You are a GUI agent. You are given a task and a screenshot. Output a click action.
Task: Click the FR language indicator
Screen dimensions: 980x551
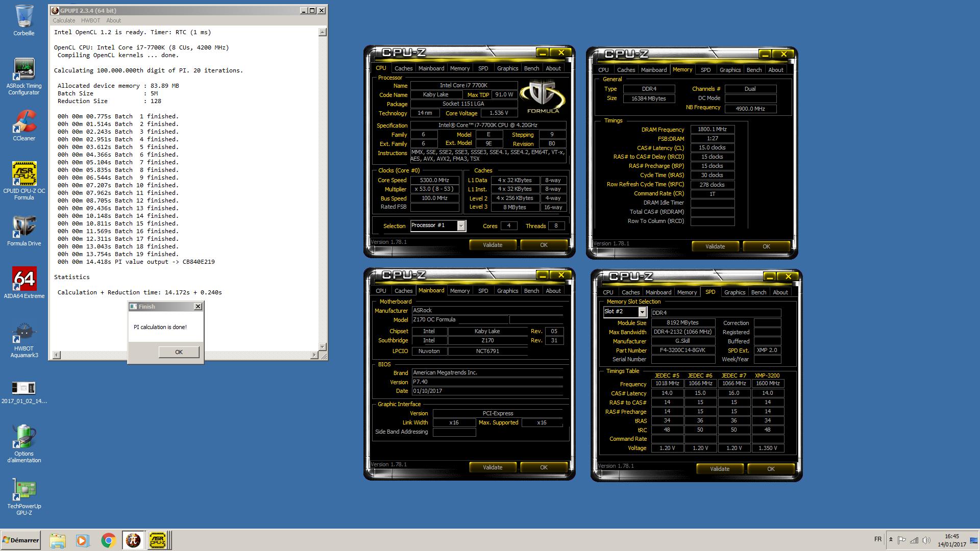click(877, 539)
